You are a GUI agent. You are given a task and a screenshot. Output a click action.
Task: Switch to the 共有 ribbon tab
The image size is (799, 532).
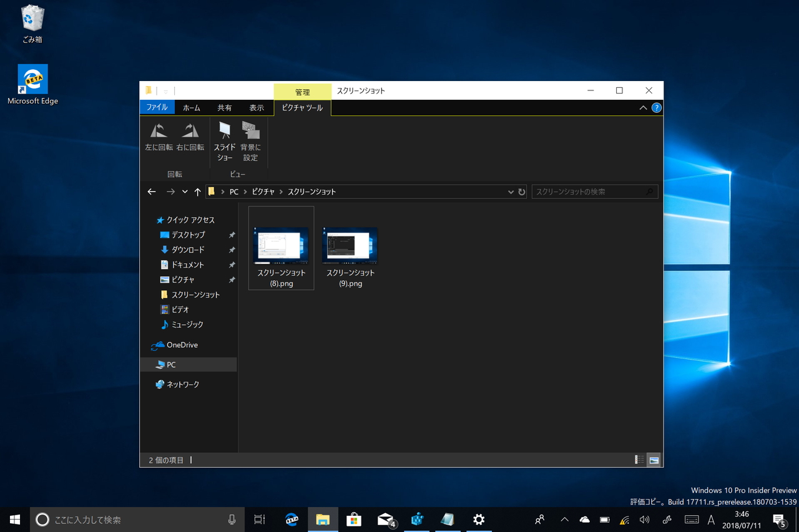pos(225,108)
